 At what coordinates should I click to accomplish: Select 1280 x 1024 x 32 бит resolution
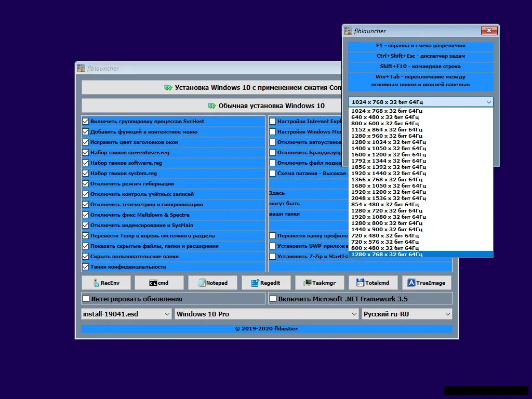pyautogui.click(x=421, y=142)
